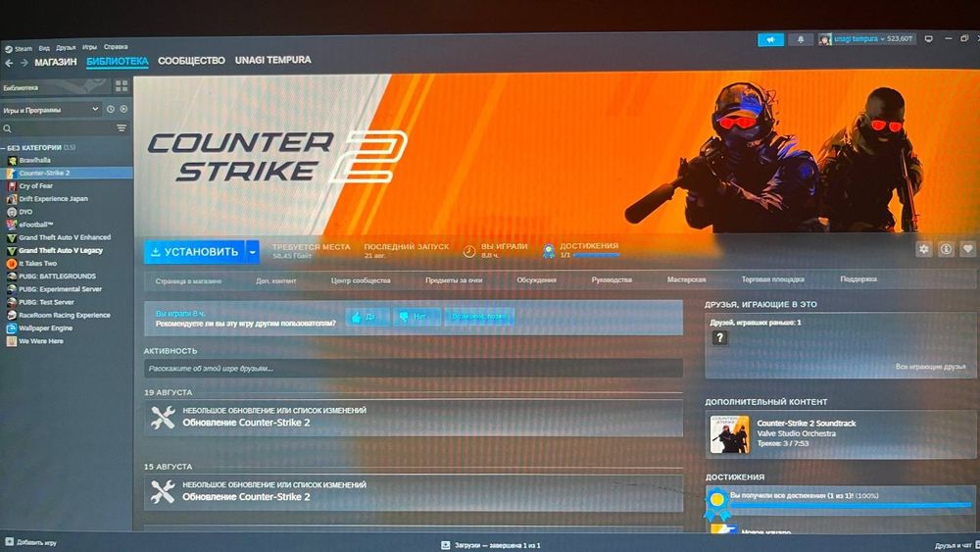This screenshot has width=980, height=552.
Task: Open the Обсуждения link
Action: pyautogui.click(x=536, y=280)
